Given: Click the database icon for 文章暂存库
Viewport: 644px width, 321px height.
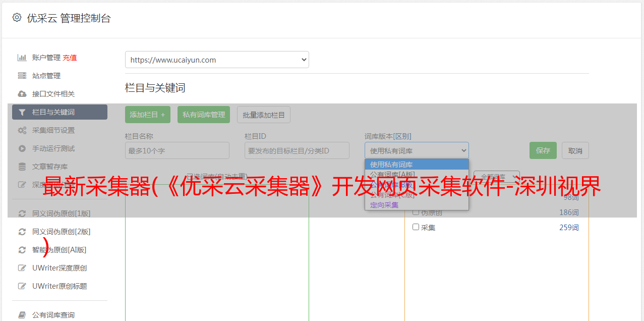Looking at the screenshot, I should tap(22, 167).
